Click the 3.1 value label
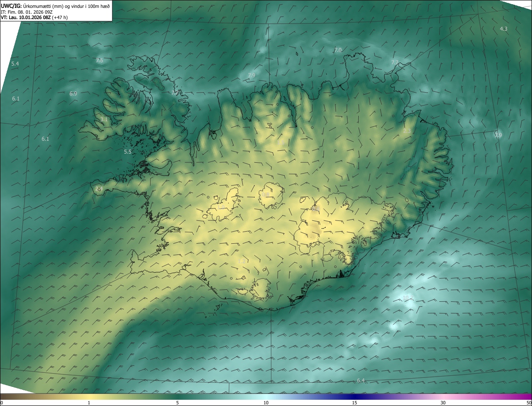Image resolution: width=532 pixels, height=406 pixels. point(104,119)
